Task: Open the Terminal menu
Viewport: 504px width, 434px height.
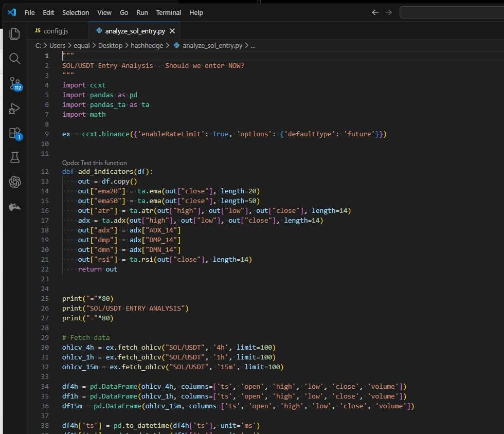Action: coord(169,12)
